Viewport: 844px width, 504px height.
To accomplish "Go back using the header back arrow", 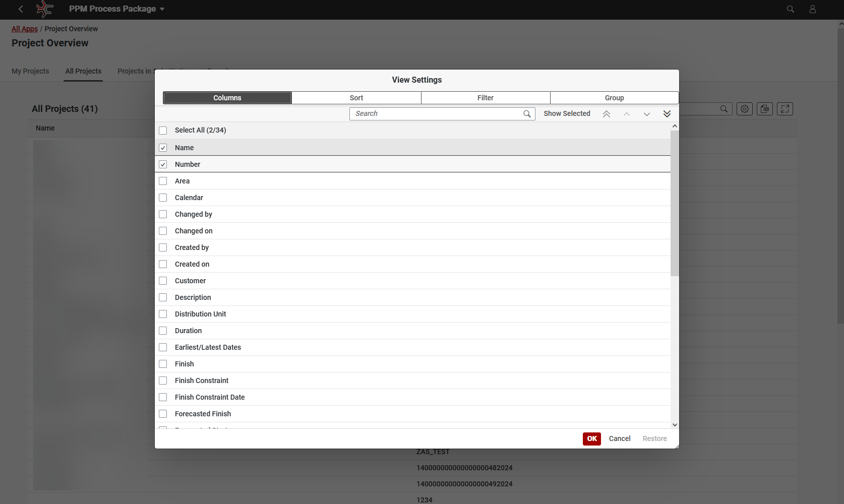I will [21, 9].
